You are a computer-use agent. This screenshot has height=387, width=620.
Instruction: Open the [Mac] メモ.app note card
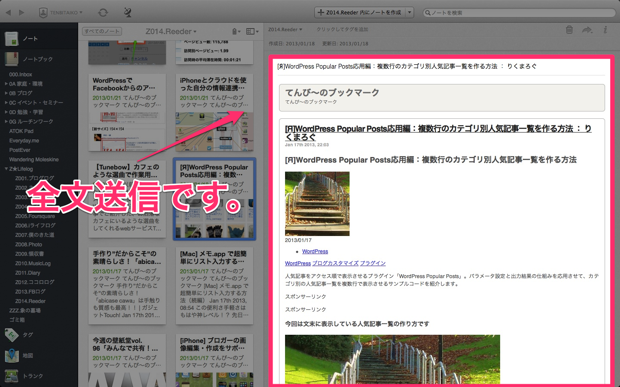tap(214, 286)
